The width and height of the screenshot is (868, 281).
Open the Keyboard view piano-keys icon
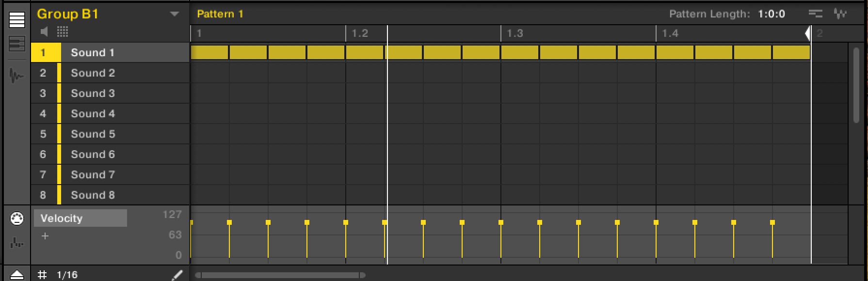pos(17,44)
